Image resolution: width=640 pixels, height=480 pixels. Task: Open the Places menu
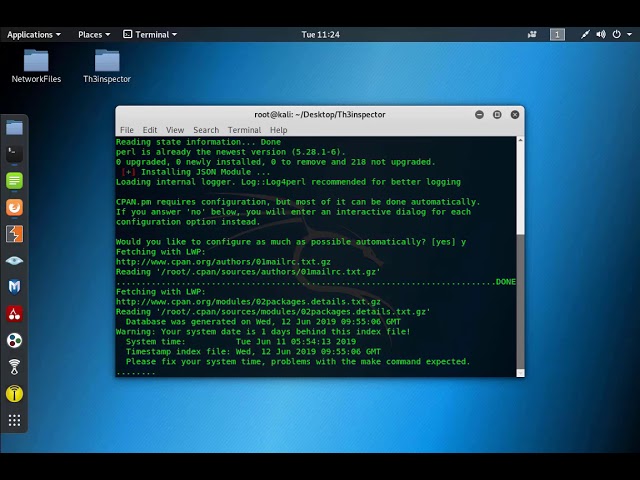pos(94,35)
